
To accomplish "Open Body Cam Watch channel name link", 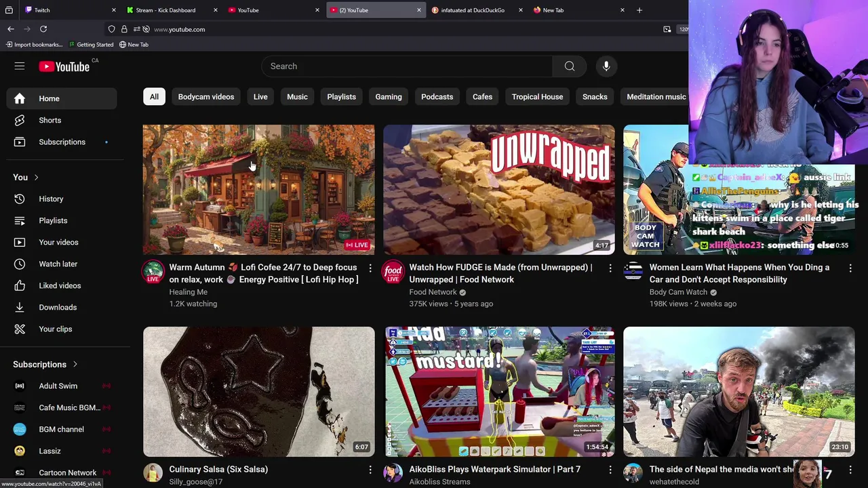I will [678, 292].
